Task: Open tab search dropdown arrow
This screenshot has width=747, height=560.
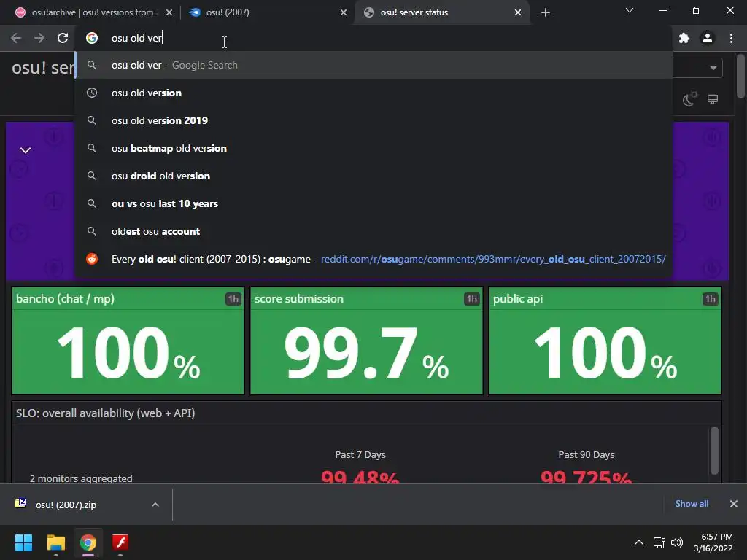Action: click(x=630, y=10)
